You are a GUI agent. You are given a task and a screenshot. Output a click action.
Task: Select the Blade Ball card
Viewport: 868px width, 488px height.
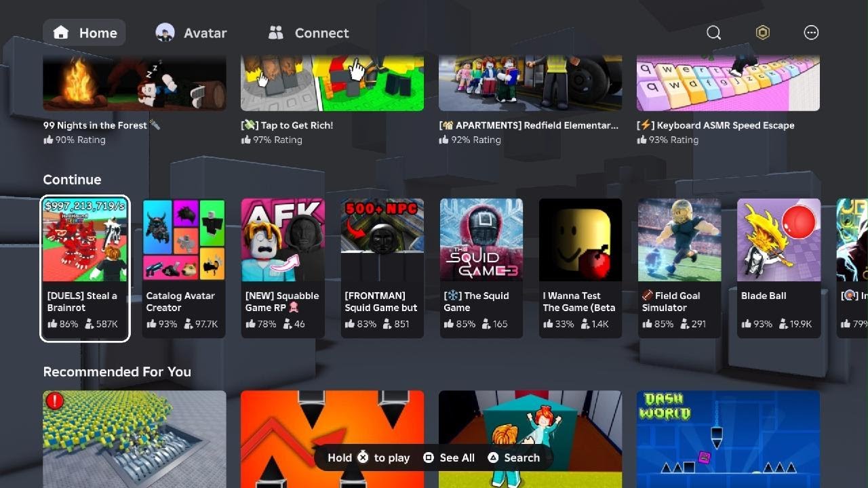click(x=778, y=268)
